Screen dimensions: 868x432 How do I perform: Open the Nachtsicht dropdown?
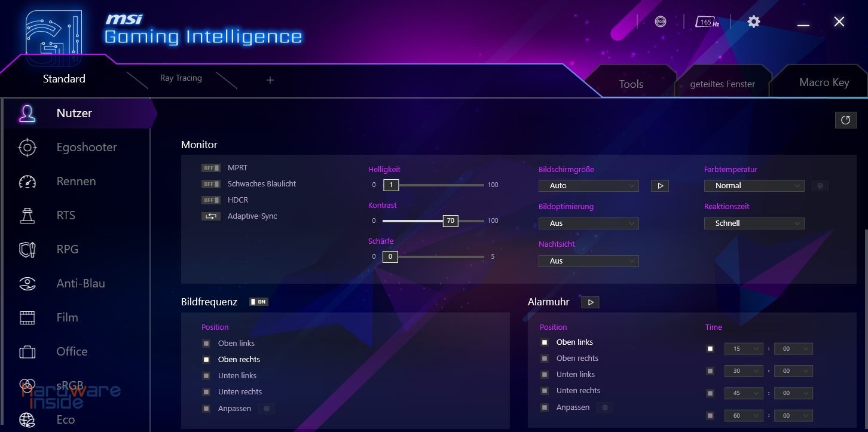pyautogui.click(x=588, y=261)
